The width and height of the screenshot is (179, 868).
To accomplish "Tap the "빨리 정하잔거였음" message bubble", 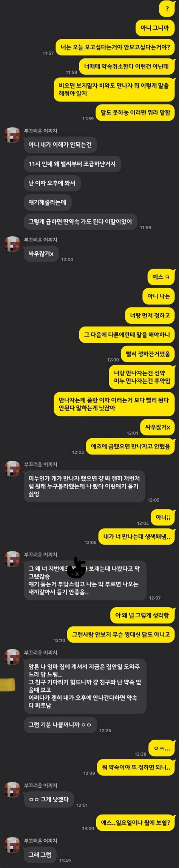I will pos(148,354).
